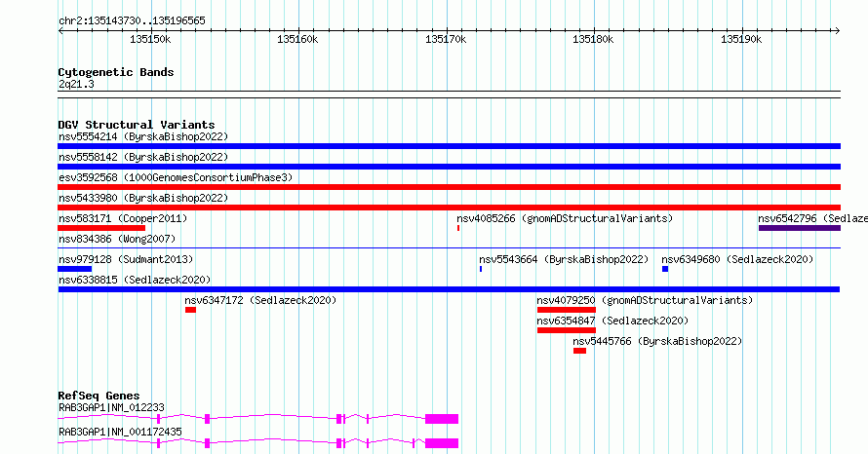The image size is (868, 454).
Task: Open variant nsv5433980 (ByrskaBishop2022) label
Action: pos(143,198)
